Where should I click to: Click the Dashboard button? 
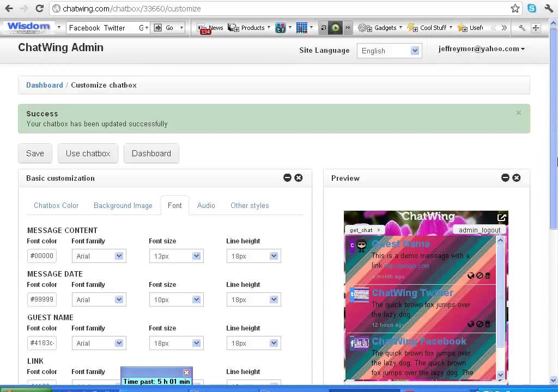(x=151, y=154)
